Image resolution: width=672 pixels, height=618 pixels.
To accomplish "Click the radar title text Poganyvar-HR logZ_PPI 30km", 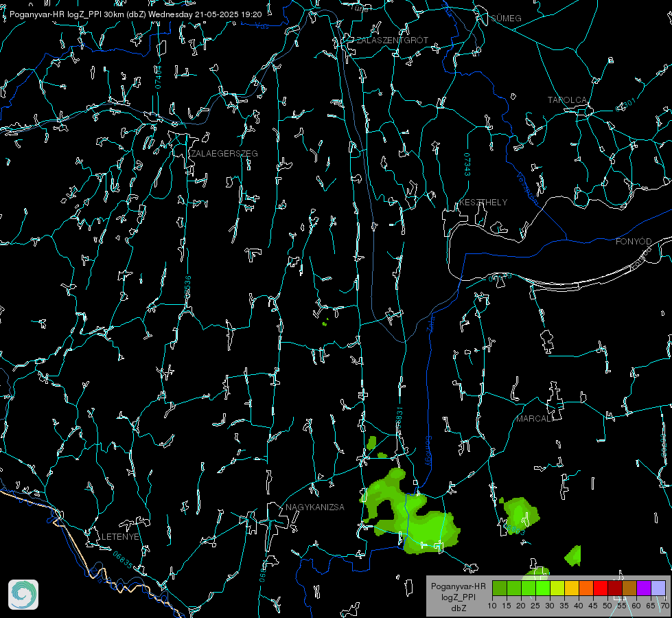I will [x=67, y=14].
